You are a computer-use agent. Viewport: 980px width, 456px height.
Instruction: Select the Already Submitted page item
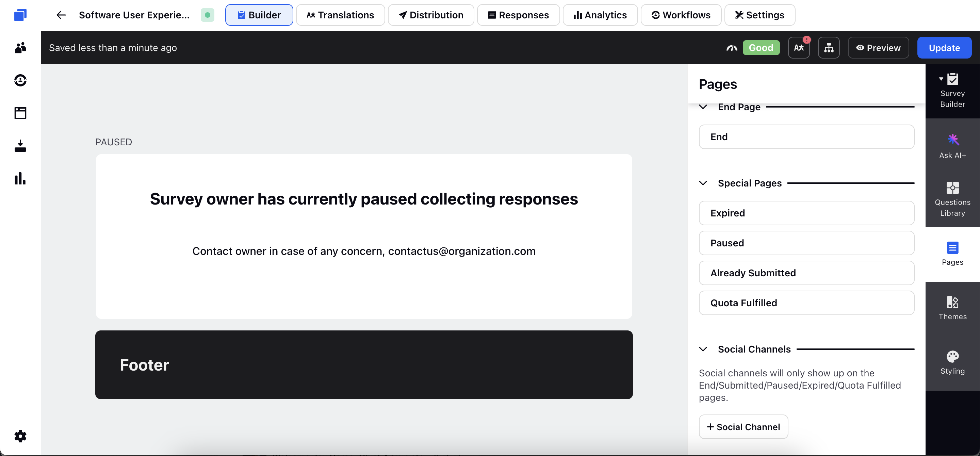pos(806,273)
